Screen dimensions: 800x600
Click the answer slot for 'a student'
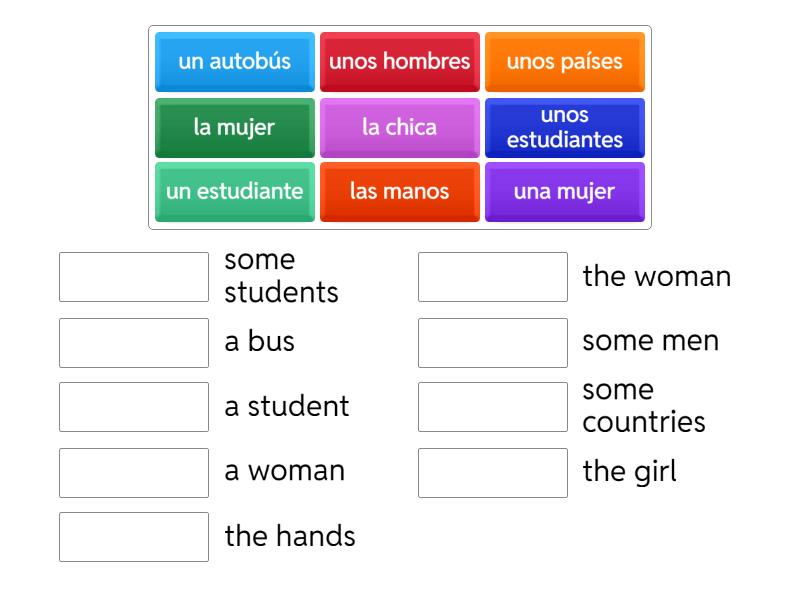coord(134,407)
